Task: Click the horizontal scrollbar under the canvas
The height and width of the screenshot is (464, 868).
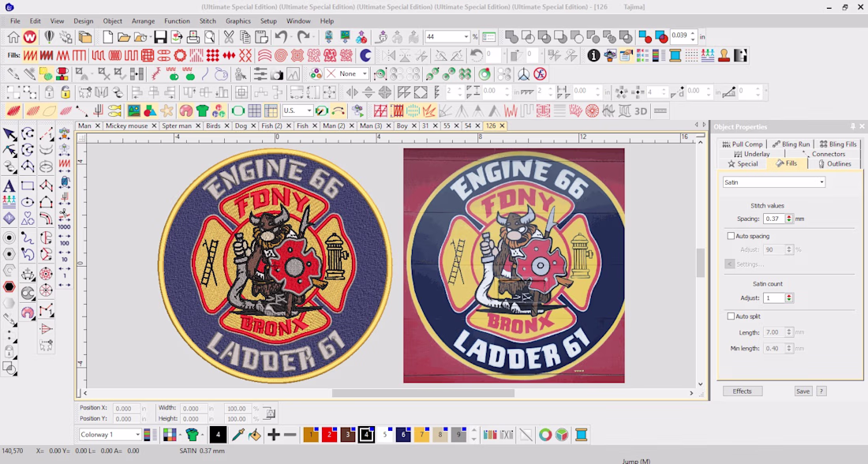Action: coord(423,393)
